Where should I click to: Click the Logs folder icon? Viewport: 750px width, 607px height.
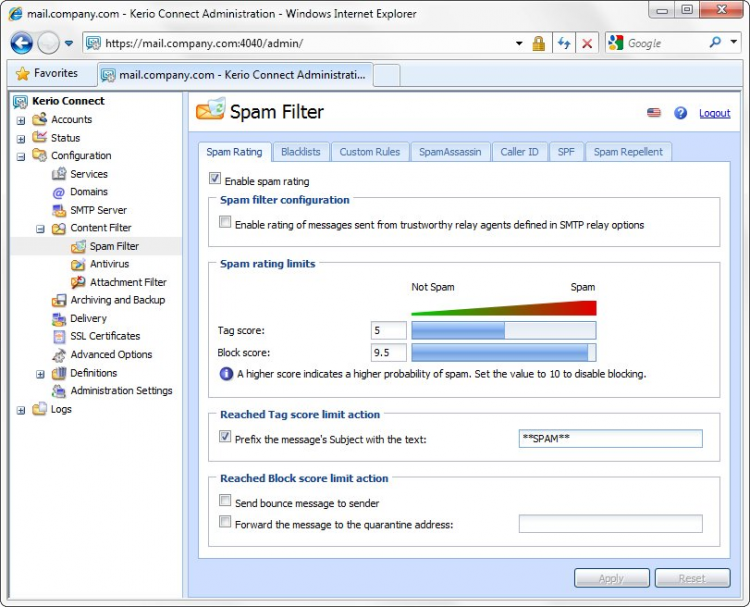coord(39,409)
